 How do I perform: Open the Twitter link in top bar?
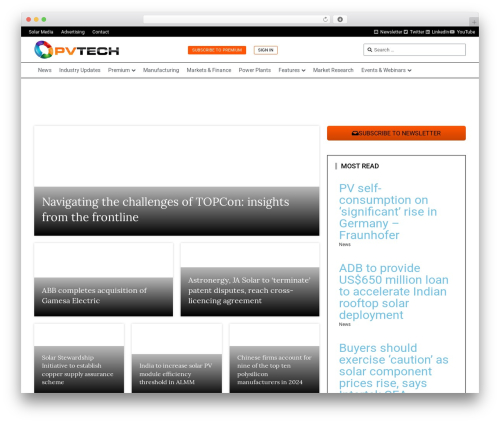[414, 32]
